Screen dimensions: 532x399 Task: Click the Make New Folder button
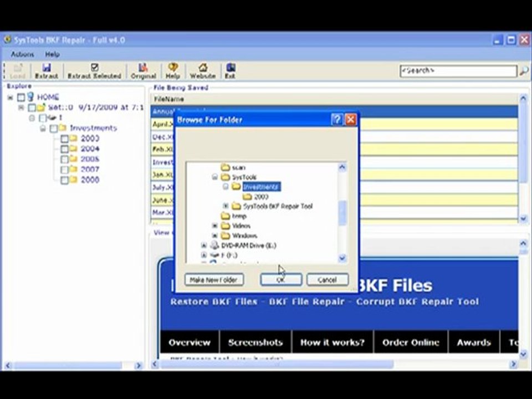[214, 279]
